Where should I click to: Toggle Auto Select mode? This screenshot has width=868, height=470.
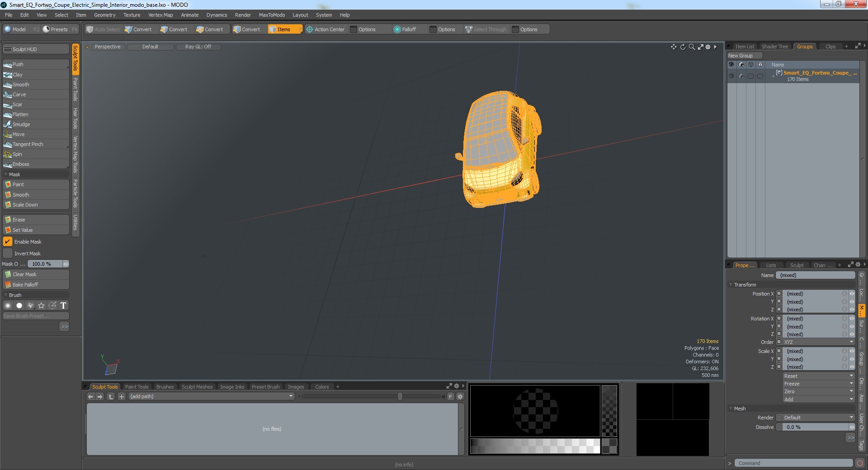click(104, 29)
